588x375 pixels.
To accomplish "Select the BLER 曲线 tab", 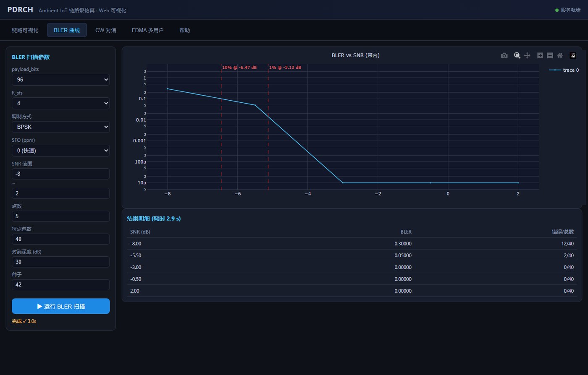I will tap(67, 30).
